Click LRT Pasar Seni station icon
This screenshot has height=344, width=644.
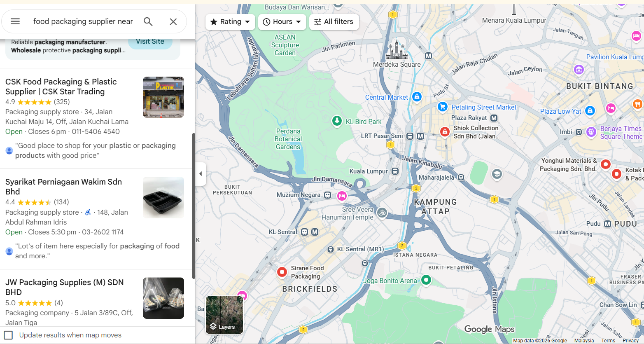click(x=410, y=136)
